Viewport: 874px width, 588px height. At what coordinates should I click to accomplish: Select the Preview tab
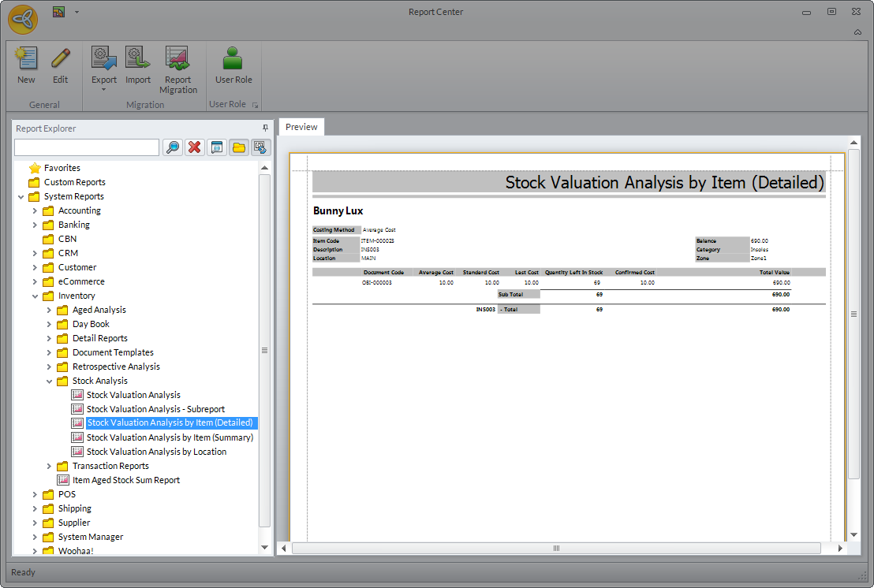pyautogui.click(x=301, y=127)
